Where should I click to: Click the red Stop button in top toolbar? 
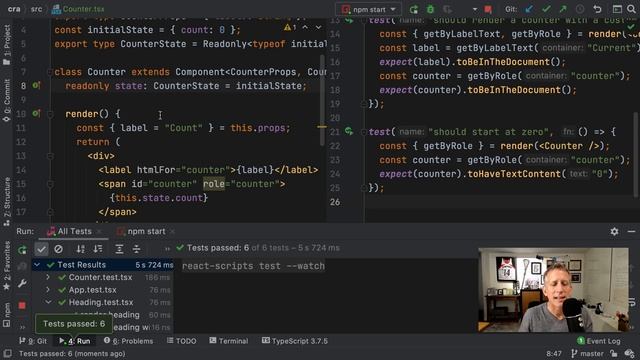(488, 9)
